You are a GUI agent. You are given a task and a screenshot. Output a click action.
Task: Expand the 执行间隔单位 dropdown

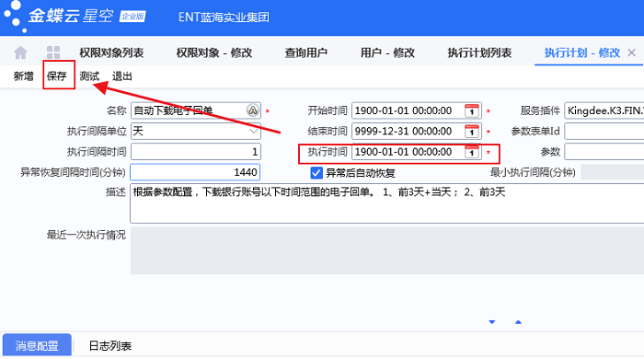pos(253,132)
